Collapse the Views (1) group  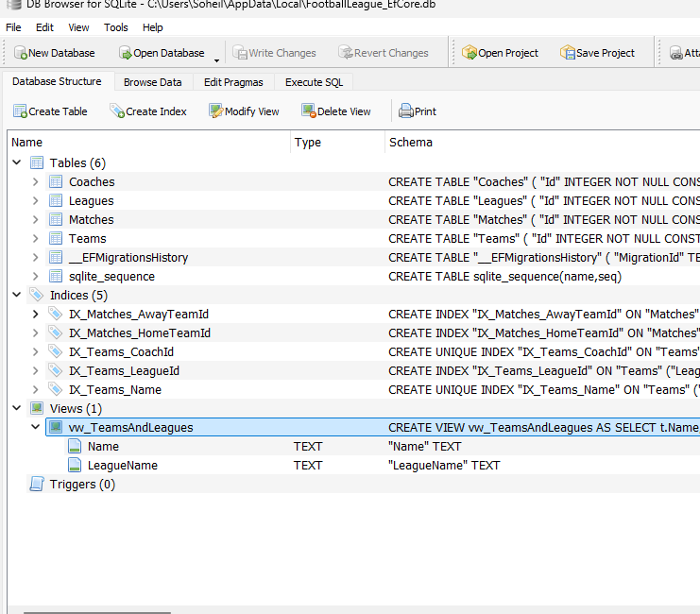click(17, 408)
